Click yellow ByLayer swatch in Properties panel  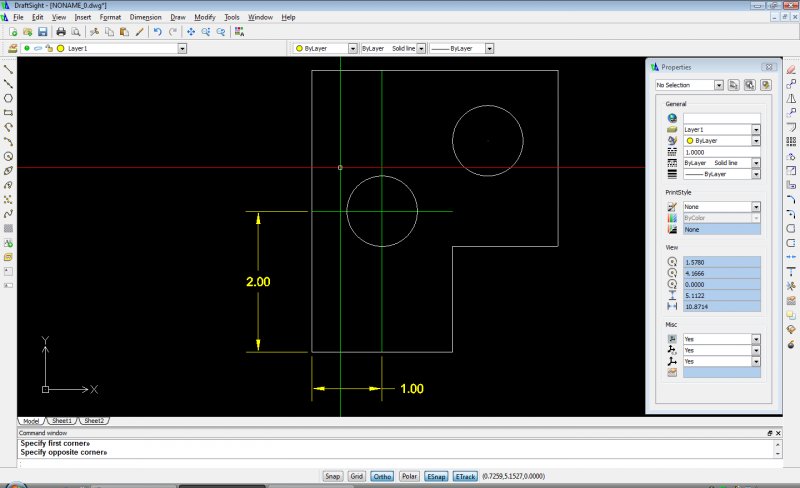[690, 141]
